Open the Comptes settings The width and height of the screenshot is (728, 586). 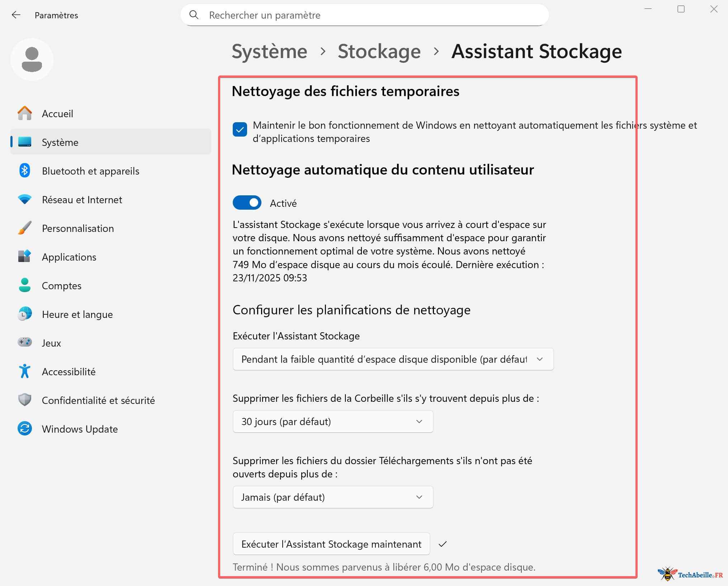[x=61, y=286]
